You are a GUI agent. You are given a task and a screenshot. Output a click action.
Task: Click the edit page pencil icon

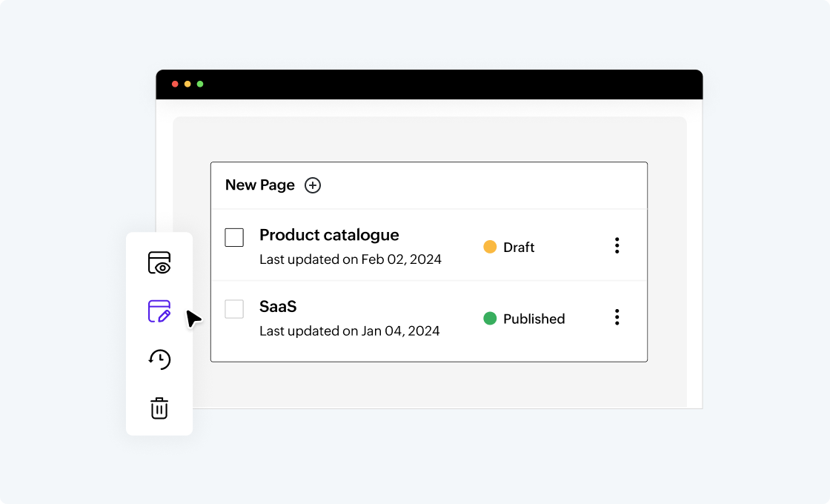tap(159, 311)
